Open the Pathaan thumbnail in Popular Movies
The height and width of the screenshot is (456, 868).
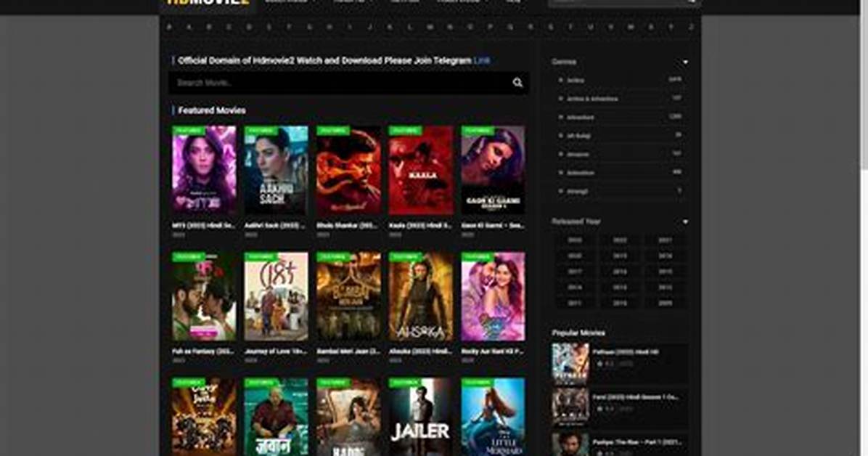click(570, 364)
